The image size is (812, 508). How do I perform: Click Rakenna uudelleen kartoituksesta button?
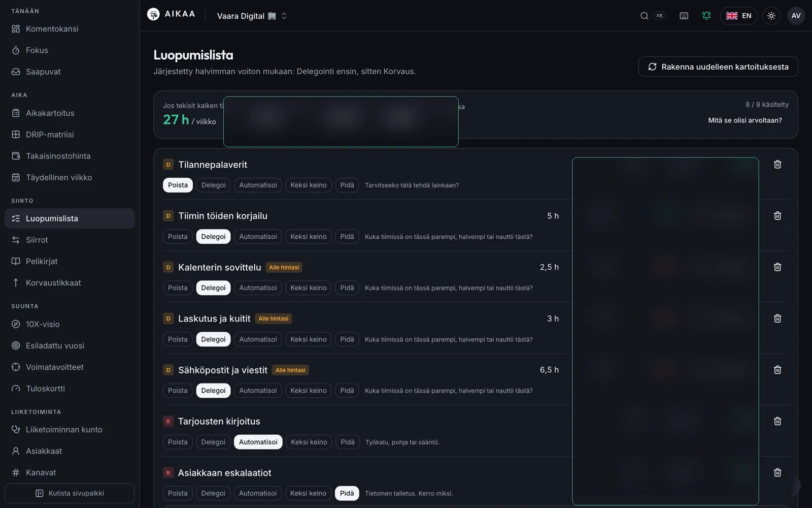coord(718,67)
